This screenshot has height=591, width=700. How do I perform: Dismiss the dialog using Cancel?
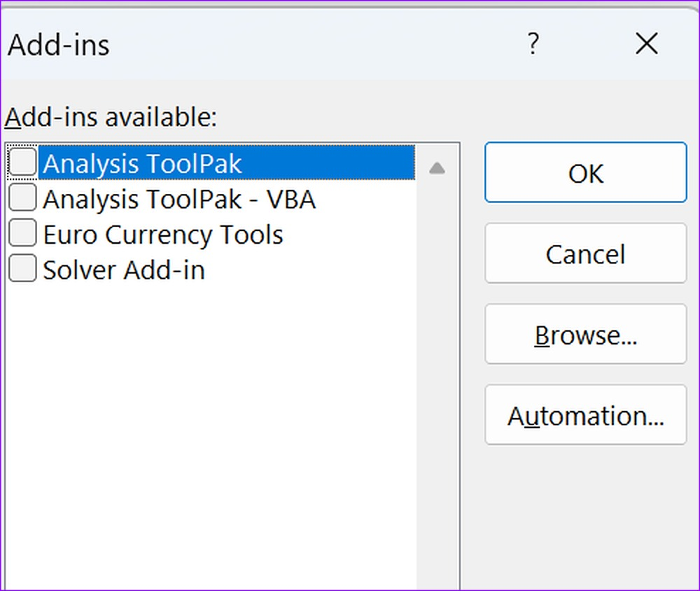[x=586, y=253]
